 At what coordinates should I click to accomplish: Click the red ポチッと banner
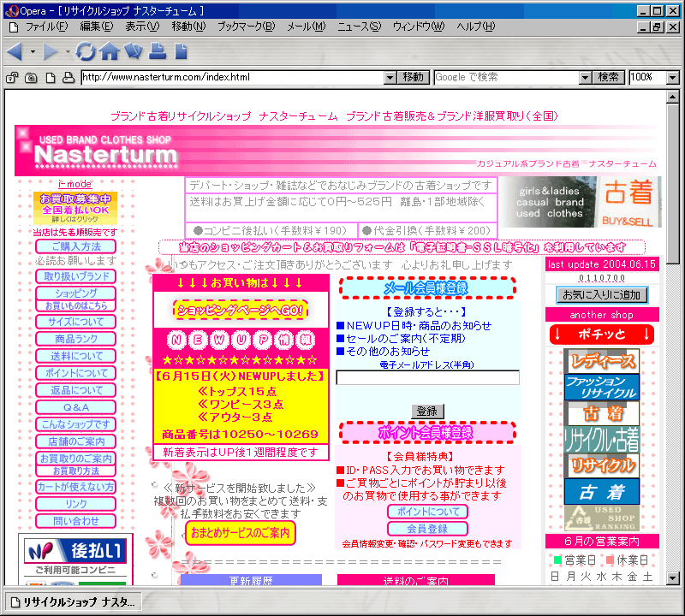pos(602,335)
